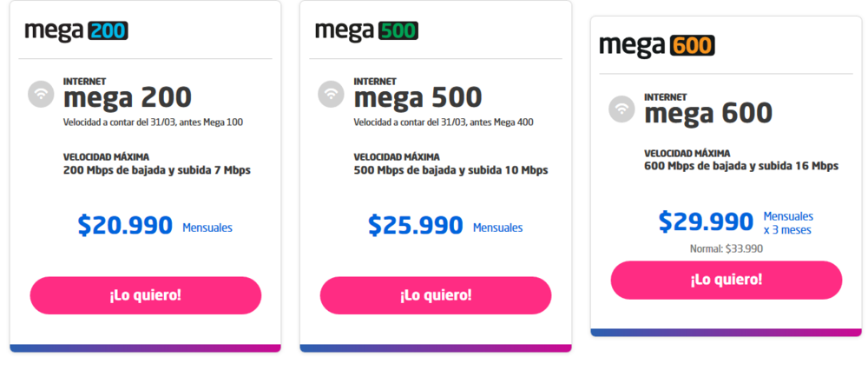Click the Wi-Fi icon beside mega 500
The image size is (868, 370).
(x=331, y=94)
